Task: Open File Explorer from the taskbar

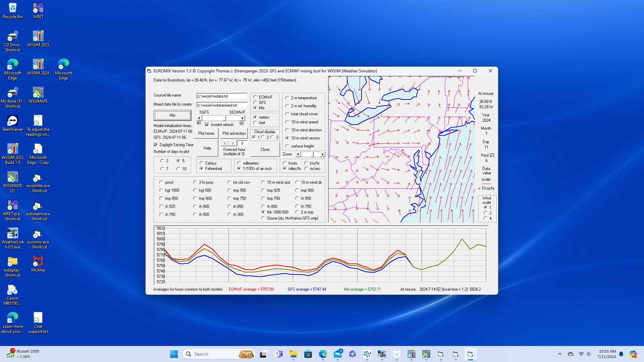Action: pos(293,354)
